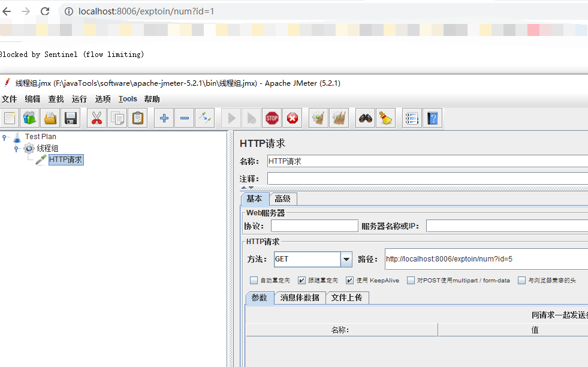
Task: Collapse the 线程组 tree node handle
Action: [16, 149]
